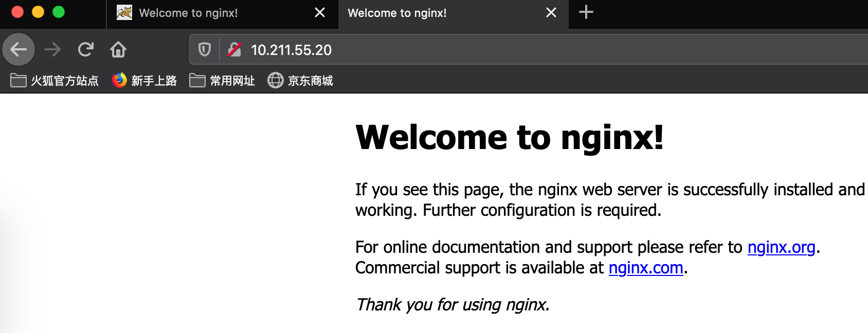Open 新手上路 Firefox bookmark
The width and height of the screenshot is (868, 333).
pos(144,81)
